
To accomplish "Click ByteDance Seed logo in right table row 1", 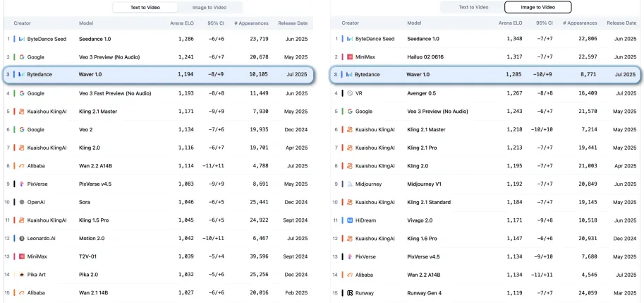I will coord(350,39).
